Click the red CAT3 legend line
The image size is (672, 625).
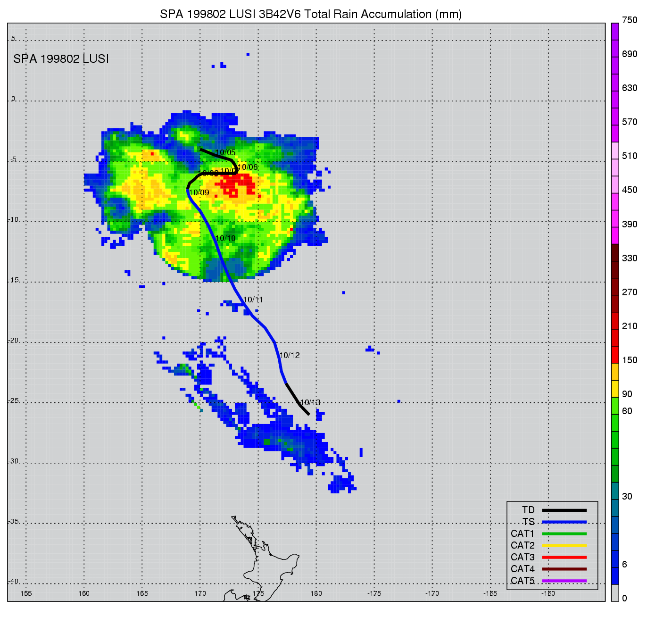tap(564, 557)
